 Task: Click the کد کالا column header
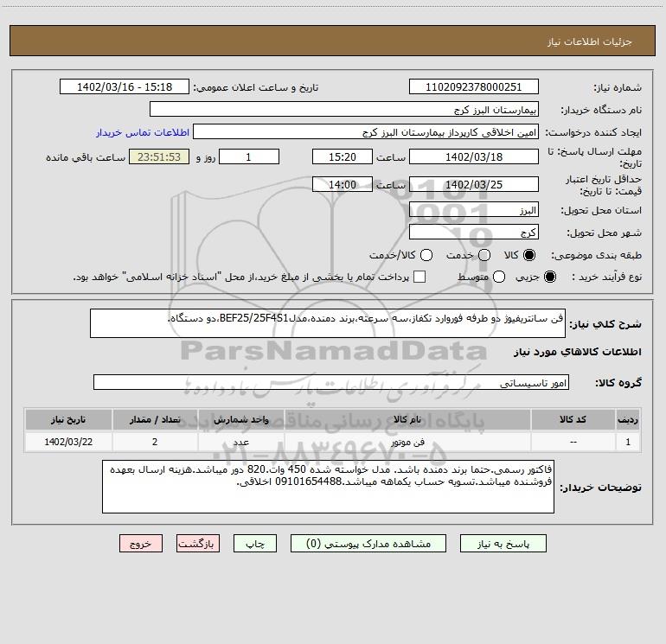coord(573,419)
